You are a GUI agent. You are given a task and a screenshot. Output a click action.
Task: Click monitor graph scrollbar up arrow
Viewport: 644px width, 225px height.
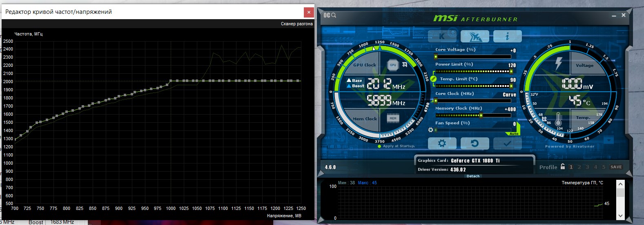620,184
